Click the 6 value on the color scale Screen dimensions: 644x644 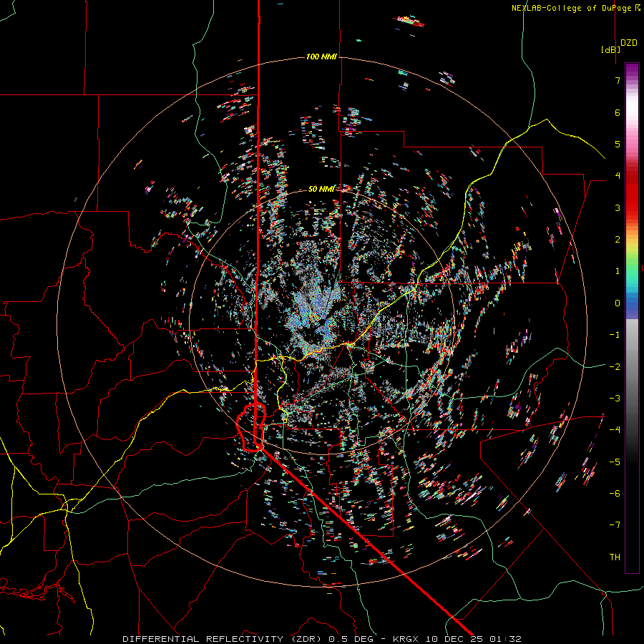click(618, 112)
